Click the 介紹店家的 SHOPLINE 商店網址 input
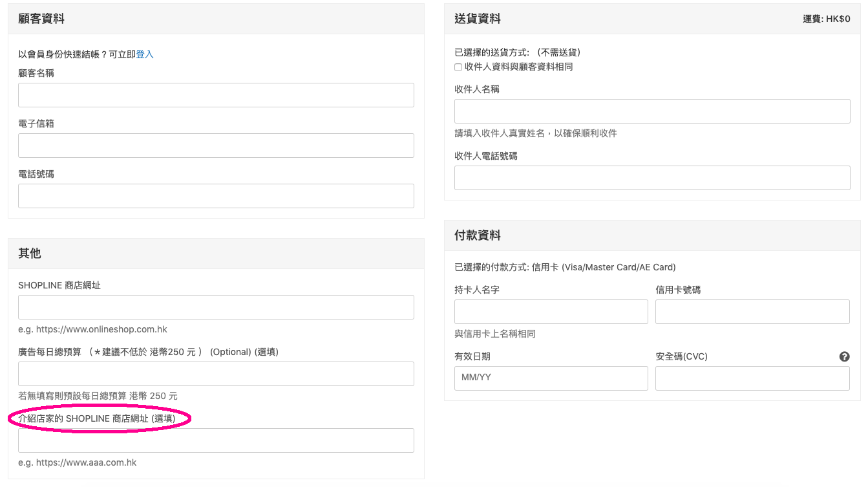This screenshot has height=487, width=868. pos(216,440)
